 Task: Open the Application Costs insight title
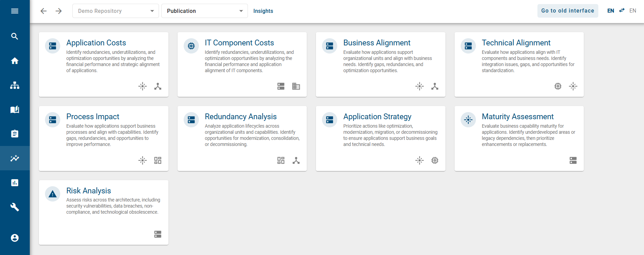(x=96, y=43)
